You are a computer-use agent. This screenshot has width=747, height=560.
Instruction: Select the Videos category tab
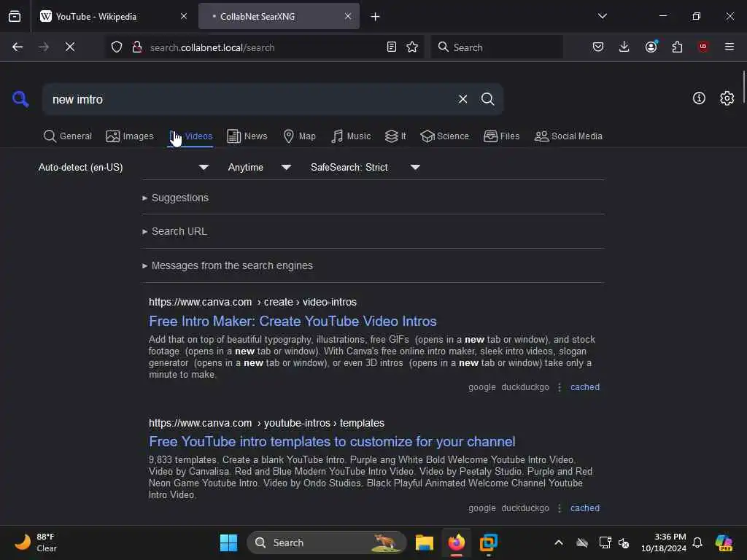coord(190,136)
